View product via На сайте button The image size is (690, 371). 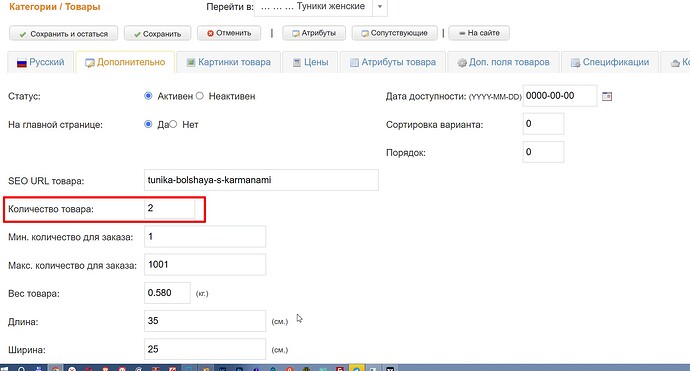479,33
